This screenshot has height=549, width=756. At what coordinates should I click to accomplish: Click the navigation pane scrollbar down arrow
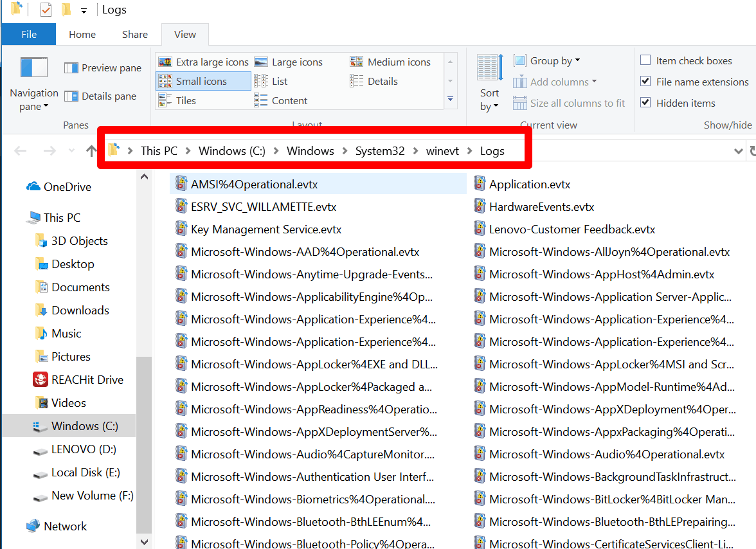[144, 542]
